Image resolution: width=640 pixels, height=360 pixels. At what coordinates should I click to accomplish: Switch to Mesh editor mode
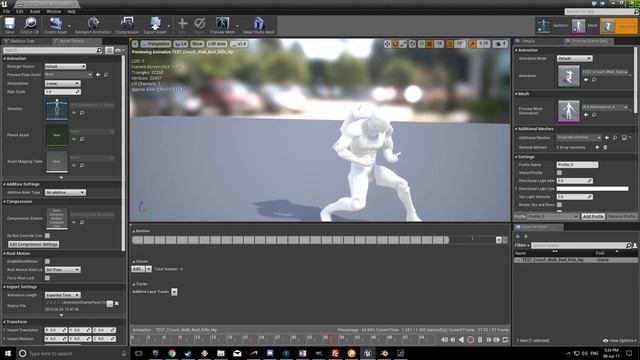tap(584, 26)
